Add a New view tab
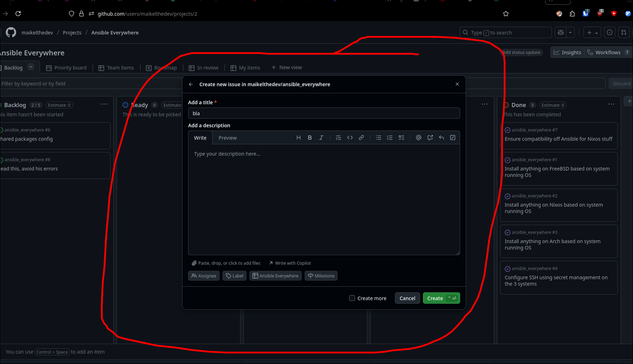Image resolution: width=633 pixels, height=364 pixels. coord(286,67)
